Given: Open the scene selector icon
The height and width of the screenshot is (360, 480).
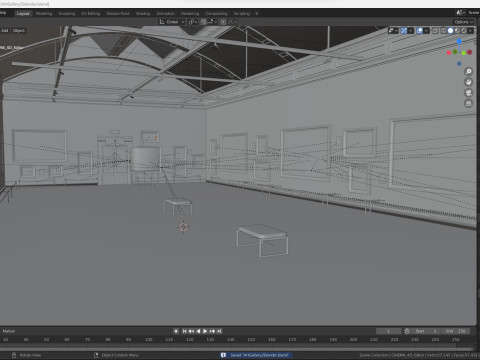Looking at the screenshot, I should click(x=460, y=12).
